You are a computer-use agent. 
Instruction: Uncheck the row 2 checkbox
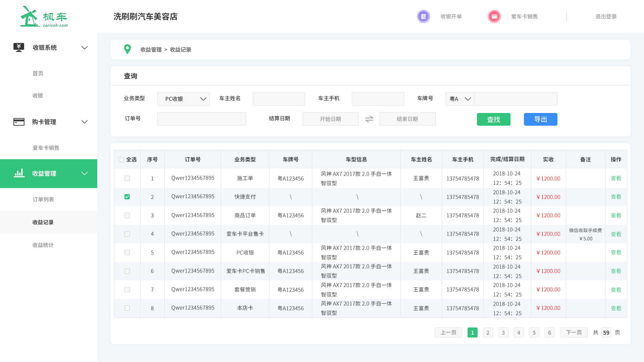click(127, 197)
